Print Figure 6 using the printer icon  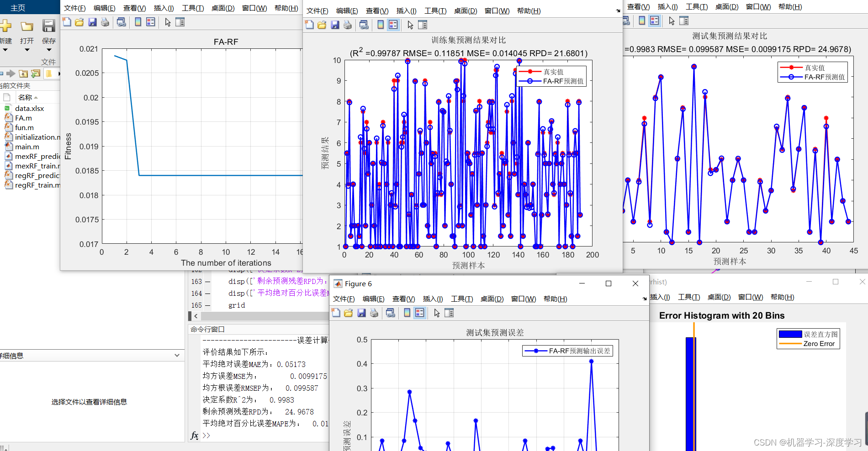pos(374,313)
